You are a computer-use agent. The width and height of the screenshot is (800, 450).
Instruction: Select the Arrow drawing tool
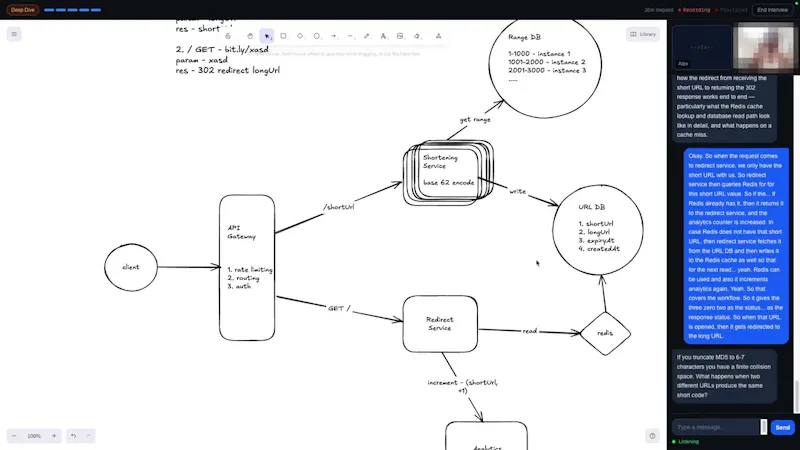[333, 36]
